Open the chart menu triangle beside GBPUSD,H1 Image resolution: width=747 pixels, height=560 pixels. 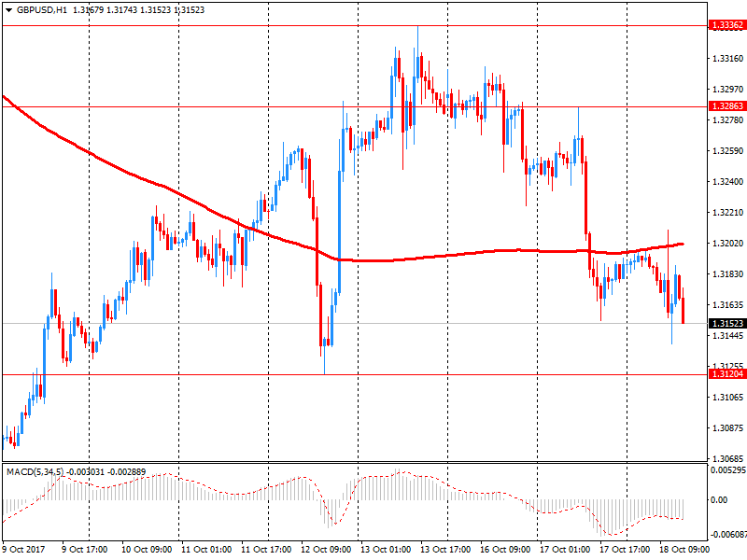(x=8, y=10)
